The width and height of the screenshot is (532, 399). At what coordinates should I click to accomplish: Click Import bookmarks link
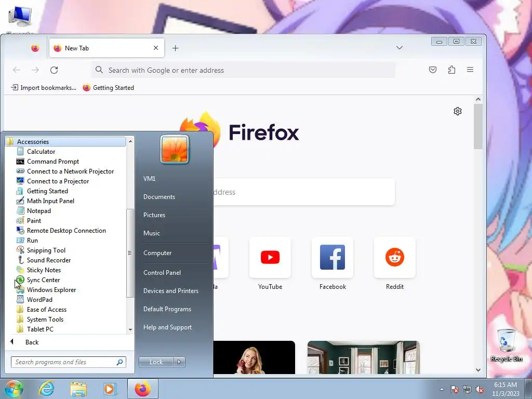coord(44,87)
